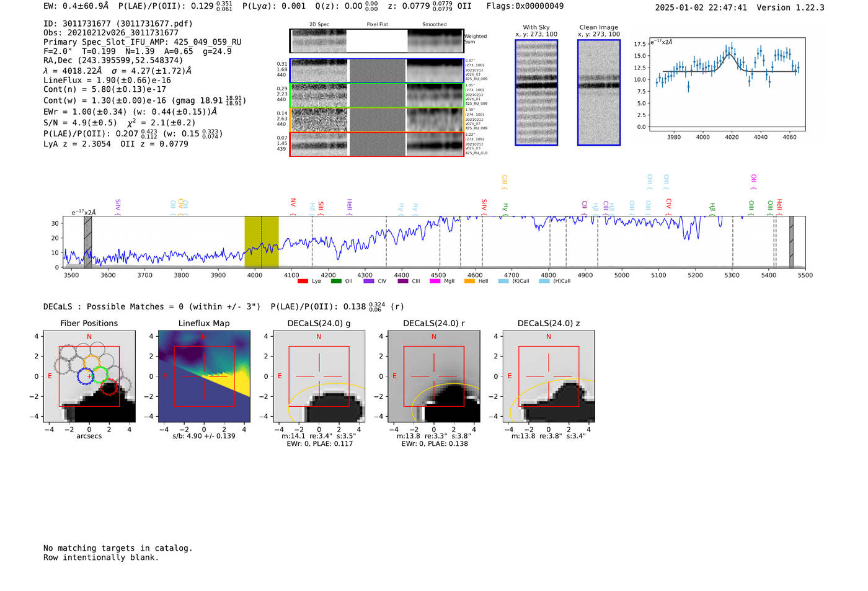Click the Lyα red legend swatch
Screen dimensions: 868x591
tap(303, 281)
